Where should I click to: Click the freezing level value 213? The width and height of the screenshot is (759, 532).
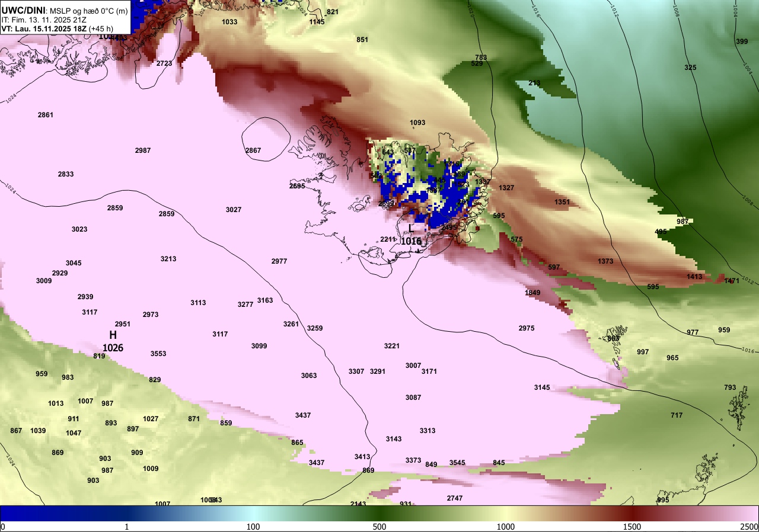pos(534,83)
